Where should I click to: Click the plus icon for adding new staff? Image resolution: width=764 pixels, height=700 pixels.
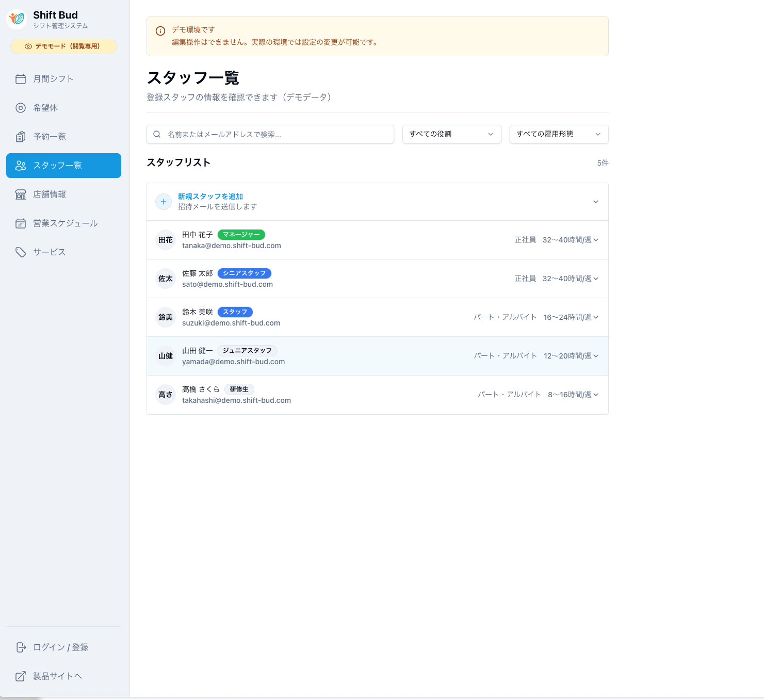tap(164, 202)
